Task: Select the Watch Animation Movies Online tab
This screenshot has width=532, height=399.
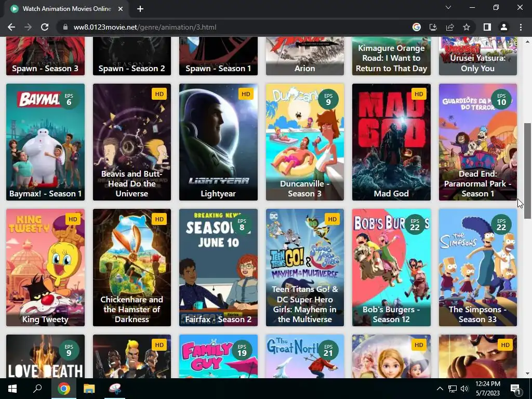Action: (x=67, y=9)
